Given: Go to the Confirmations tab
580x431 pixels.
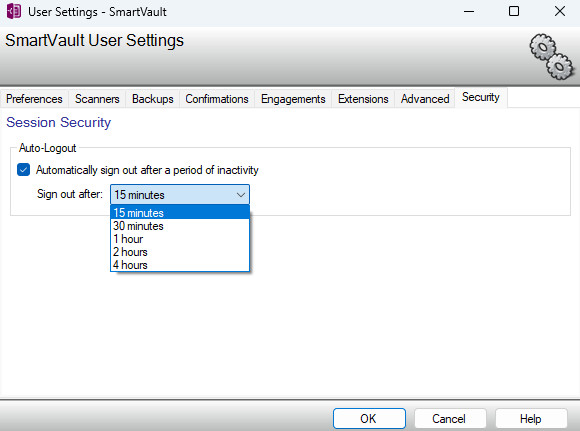Looking at the screenshot, I should coord(217,99).
